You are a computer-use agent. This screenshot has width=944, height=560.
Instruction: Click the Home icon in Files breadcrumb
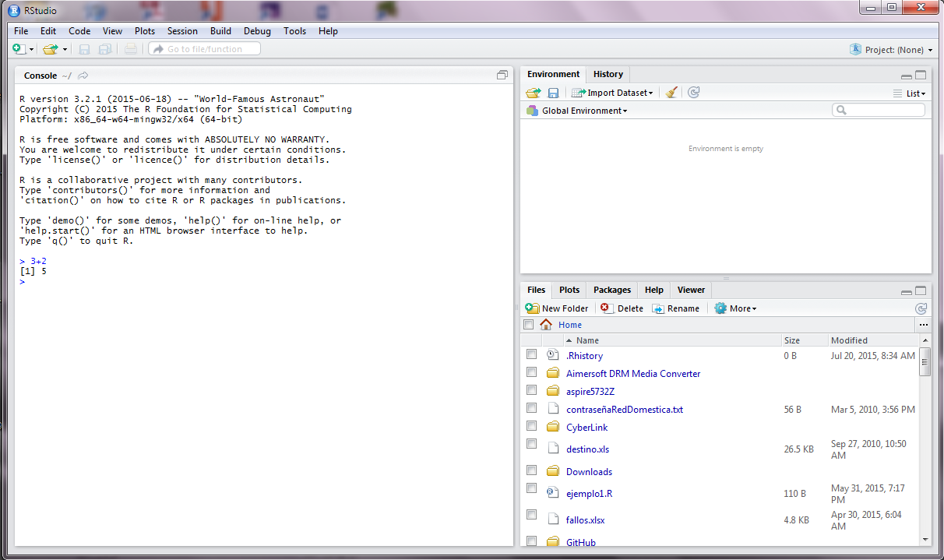[x=546, y=325]
